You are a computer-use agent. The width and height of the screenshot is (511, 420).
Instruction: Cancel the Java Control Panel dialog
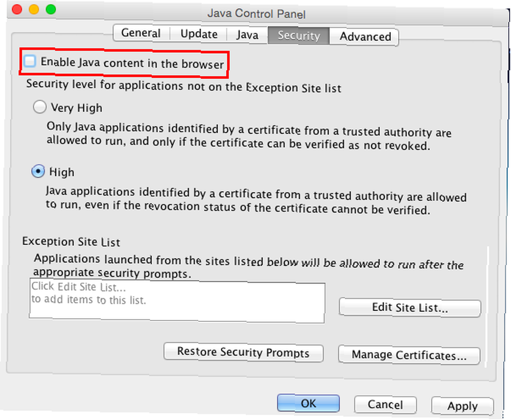click(385, 405)
